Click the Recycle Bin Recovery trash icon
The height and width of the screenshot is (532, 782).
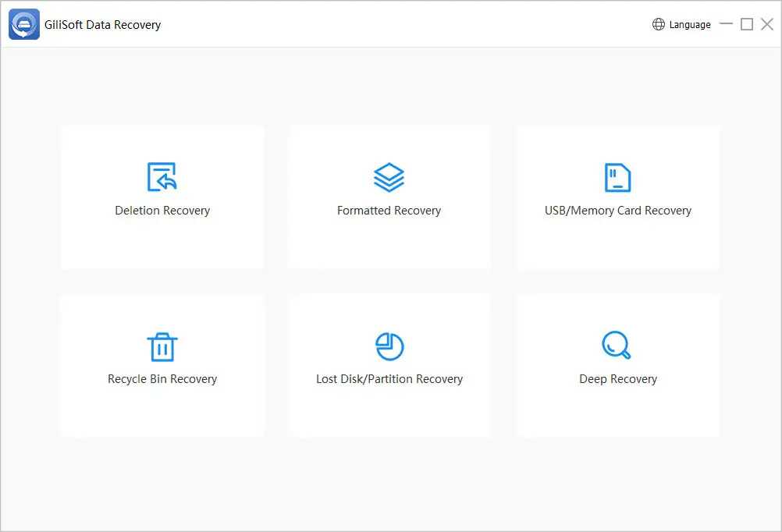pyautogui.click(x=162, y=346)
